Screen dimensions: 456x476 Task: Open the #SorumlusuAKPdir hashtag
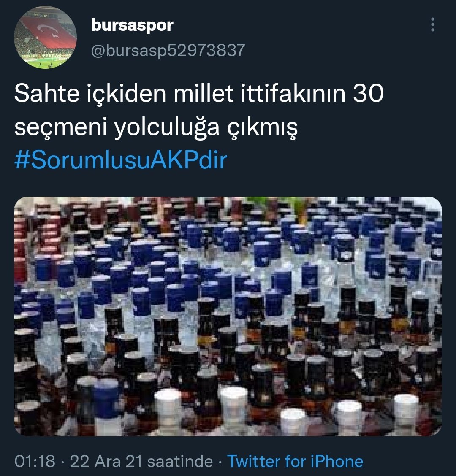pos(121,160)
